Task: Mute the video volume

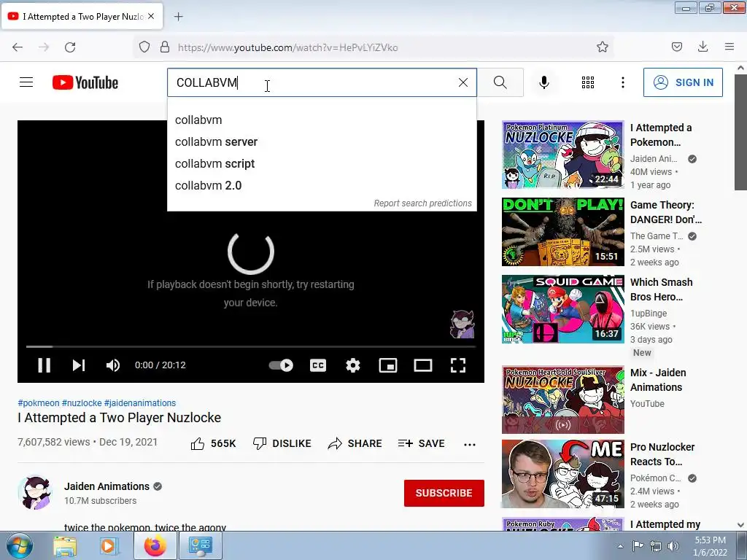Action: point(113,365)
